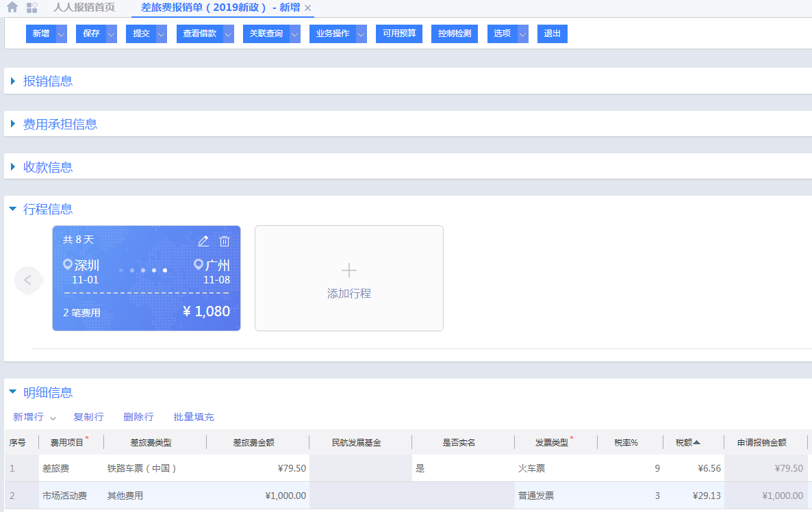Image resolution: width=812 pixels, height=512 pixels.
Task: Click the 控制检测 button
Action: 455,34
